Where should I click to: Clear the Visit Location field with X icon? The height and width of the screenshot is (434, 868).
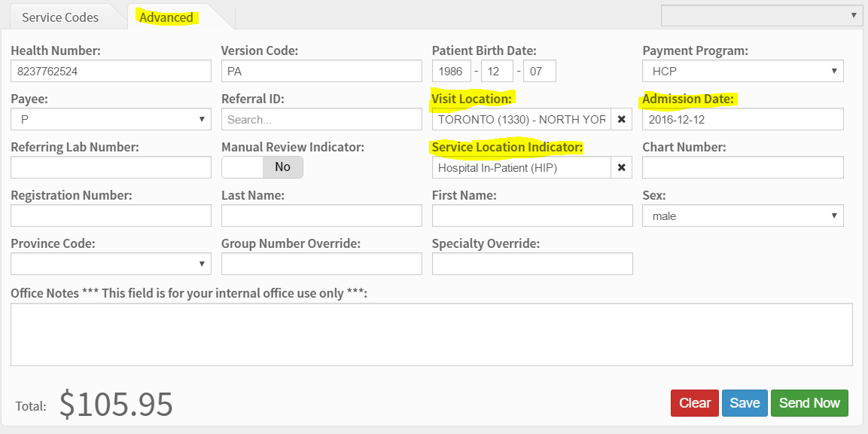(x=621, y=119)
